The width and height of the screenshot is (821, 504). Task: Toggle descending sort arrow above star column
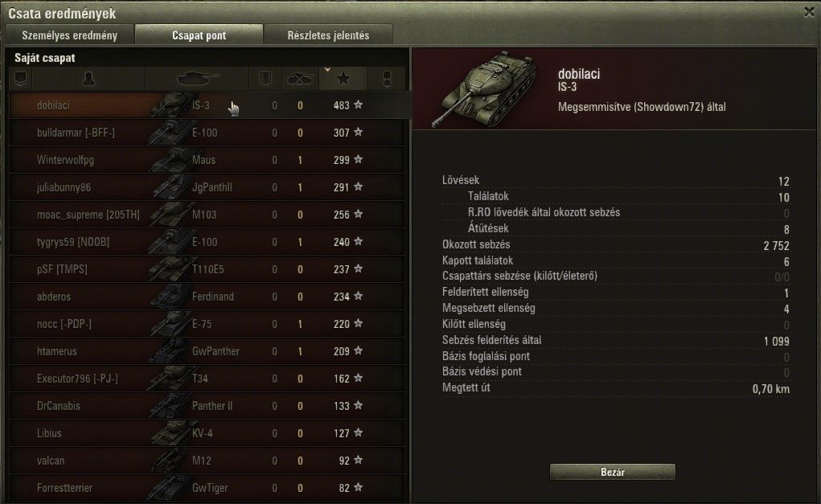coord(327,70)
